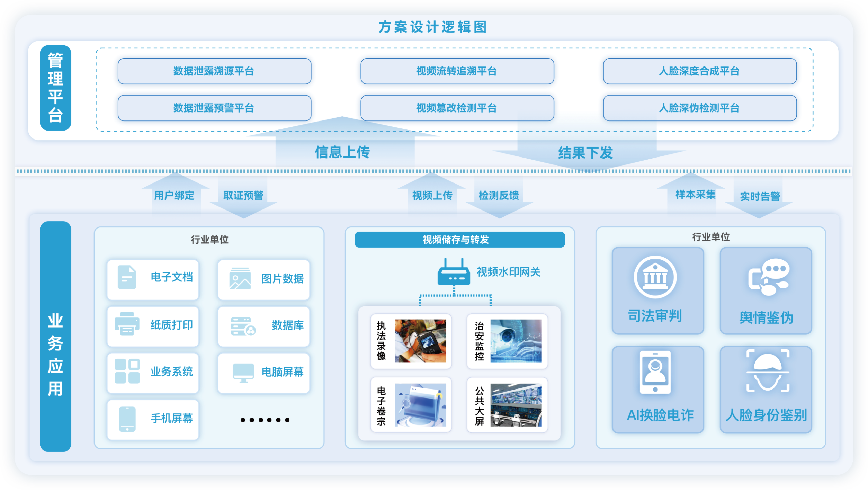Click the 视频储存与转发 header bar

click(460, 239)
